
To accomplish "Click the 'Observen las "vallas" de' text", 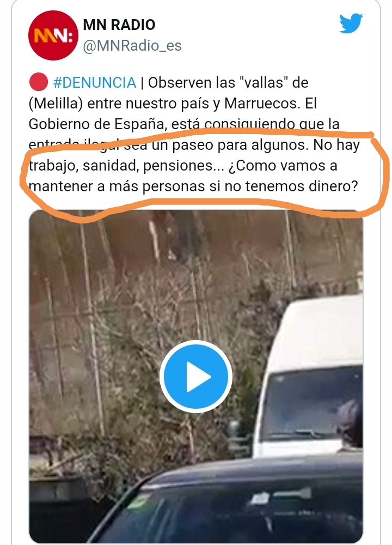I will 228,83.
